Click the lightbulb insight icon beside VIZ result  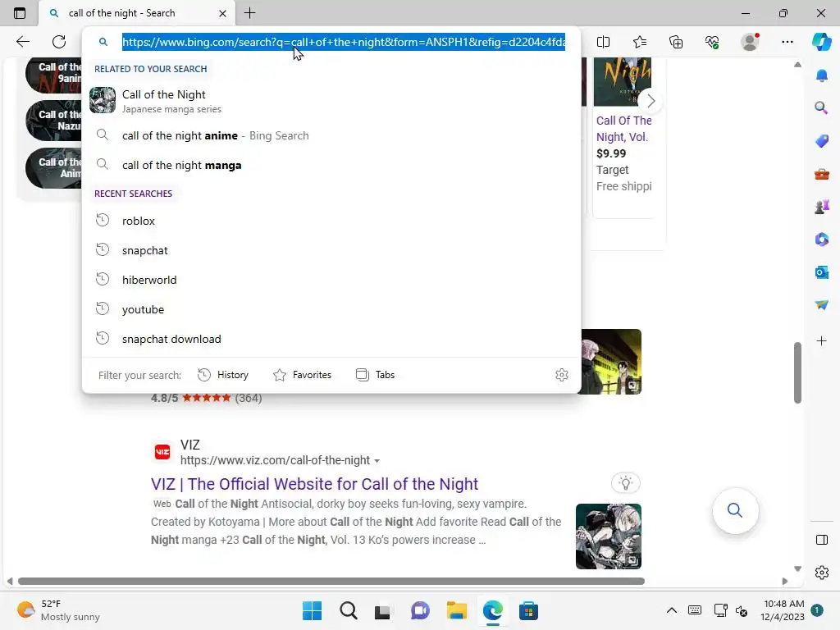[x=626, y=482]
